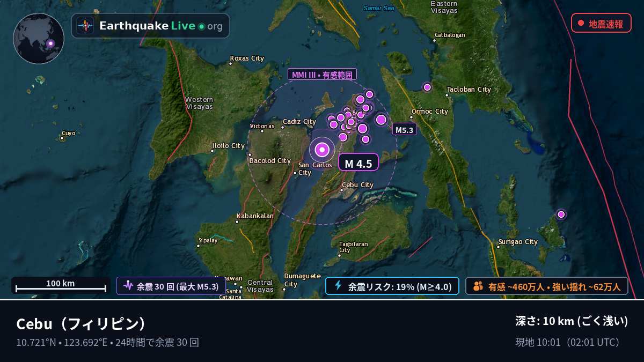Click the Cebu City map label
644x362 pixels.
point(357,185)
